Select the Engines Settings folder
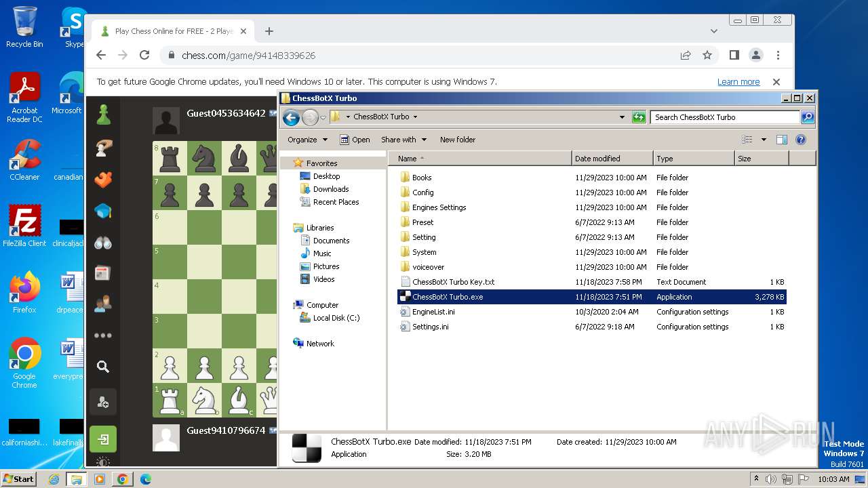Screen dimensions: 868x488 [439, 207]
